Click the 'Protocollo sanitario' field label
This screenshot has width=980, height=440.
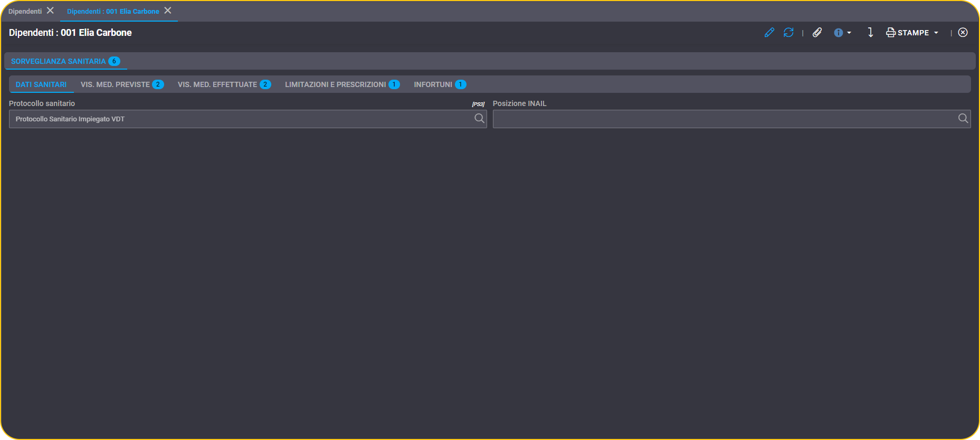pyautogui.click(x=42, y=103)
